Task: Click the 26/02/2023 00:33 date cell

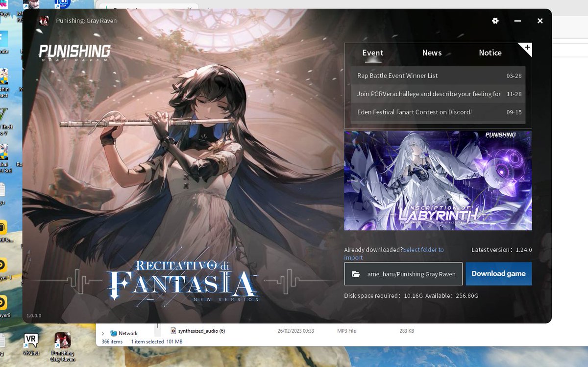Action: pyautogui.click(x=295, y=331)
